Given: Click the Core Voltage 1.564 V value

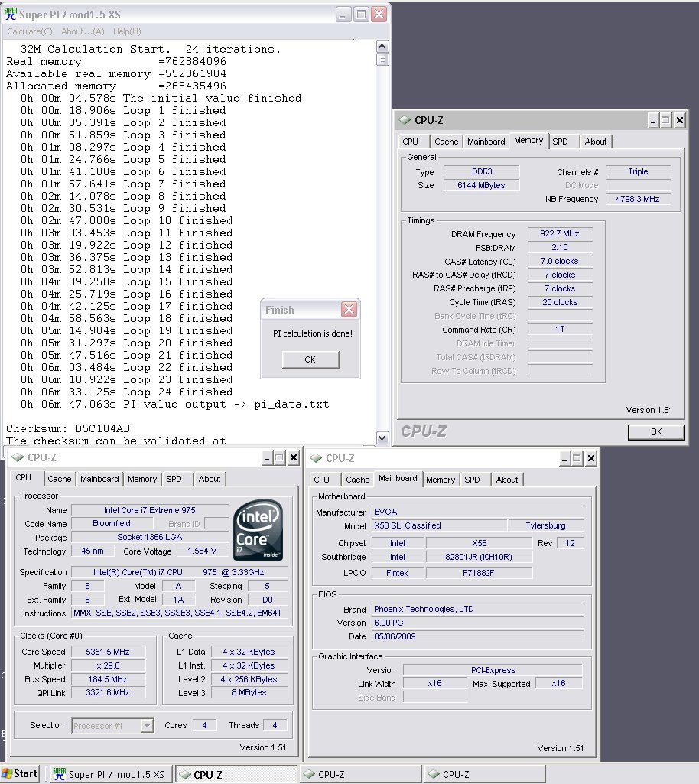Looking at the screenshot, I should point(202,551).
